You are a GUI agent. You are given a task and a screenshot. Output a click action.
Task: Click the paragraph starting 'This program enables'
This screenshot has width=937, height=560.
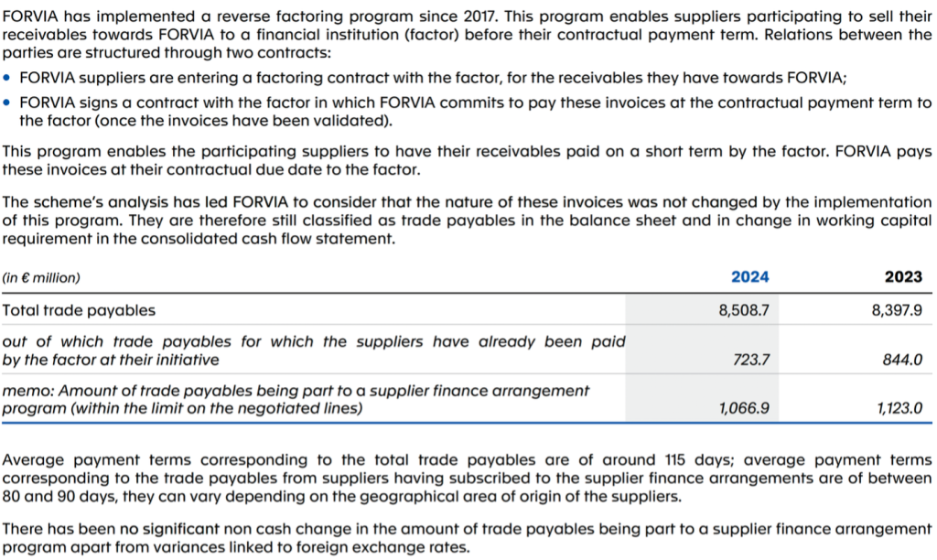(x=467, y=160)
